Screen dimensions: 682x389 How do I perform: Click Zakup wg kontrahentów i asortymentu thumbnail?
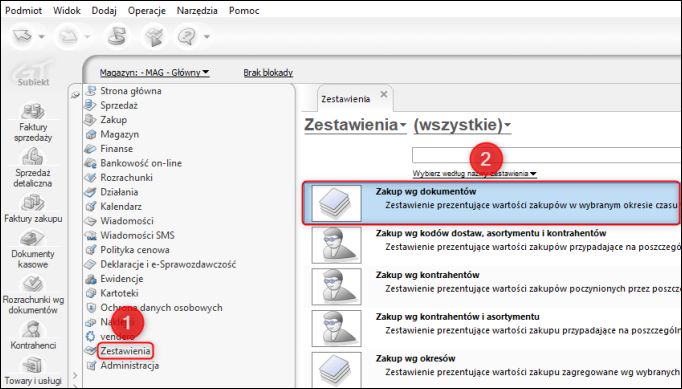click(336, 329)
